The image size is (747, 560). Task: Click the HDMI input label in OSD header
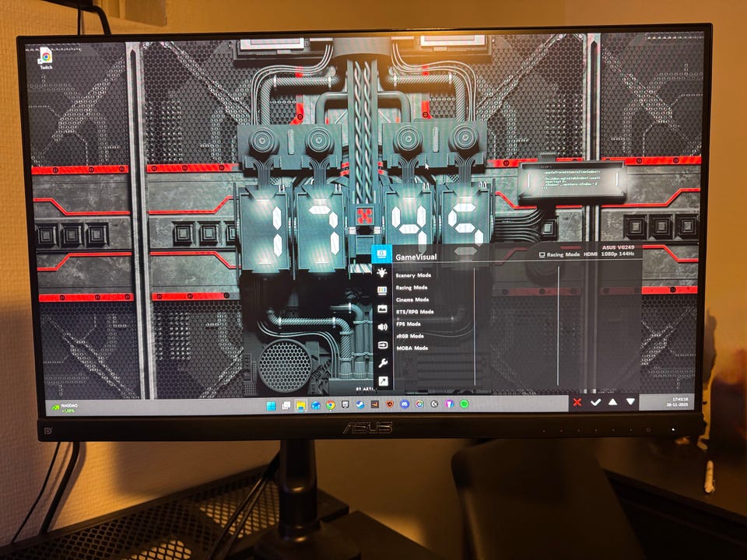pyautogui.click(x=591, y=254)
